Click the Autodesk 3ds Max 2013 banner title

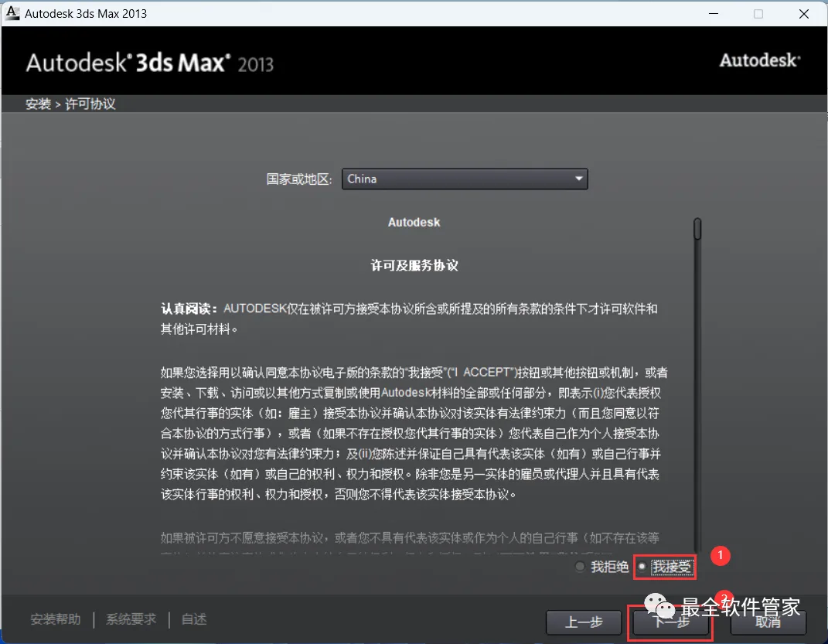click(150, 63)
